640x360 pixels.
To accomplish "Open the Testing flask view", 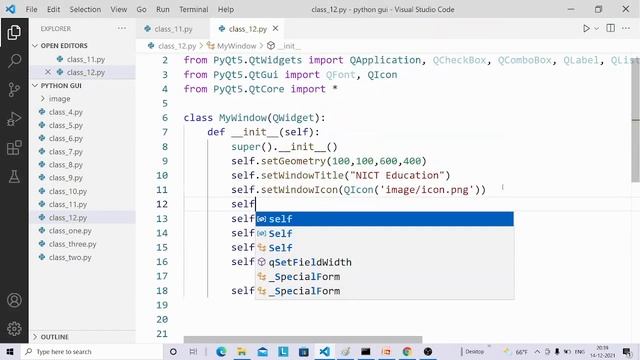I will [x=14, y=177].
